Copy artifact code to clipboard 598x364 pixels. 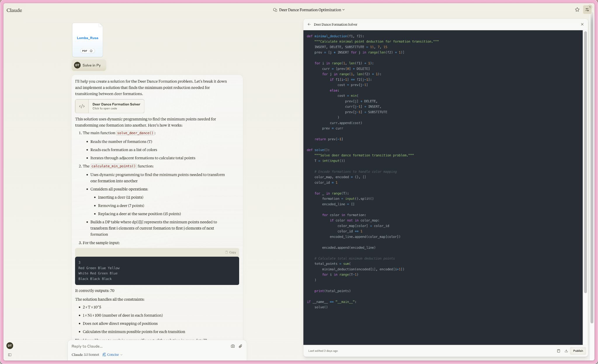click(x=558, y=351)
